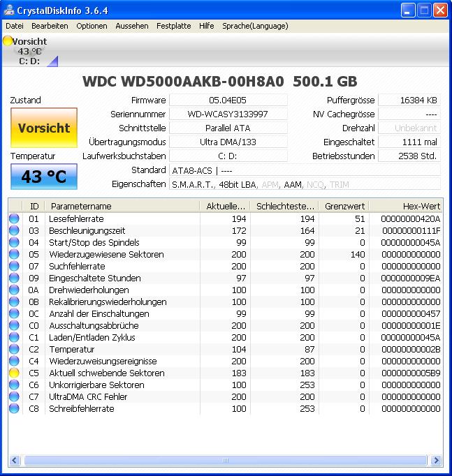Click the Drehzahl field Unbekannt
Viewport: 452px width, 476px height.
409,128
